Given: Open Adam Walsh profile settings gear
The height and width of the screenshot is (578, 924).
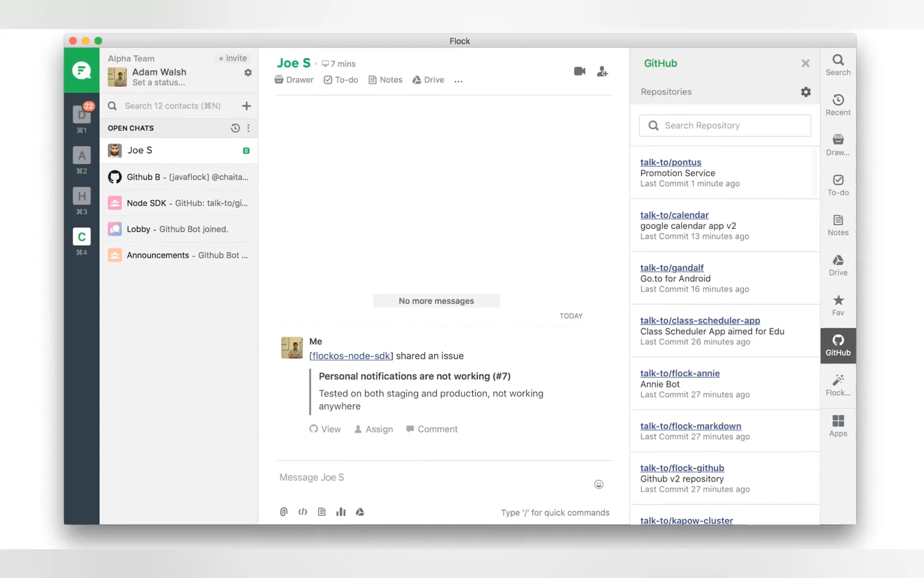Looking at the screenshot, I should click(248, 72).
